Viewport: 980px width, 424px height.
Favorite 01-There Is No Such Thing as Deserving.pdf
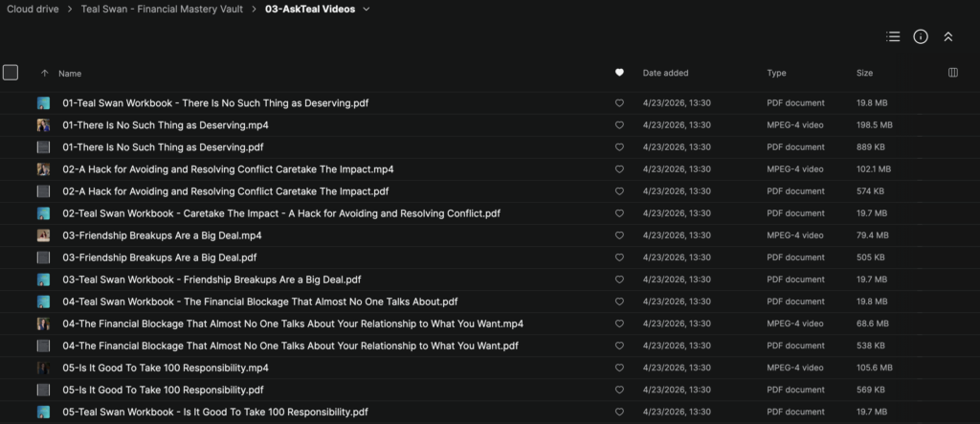(619, 147)
